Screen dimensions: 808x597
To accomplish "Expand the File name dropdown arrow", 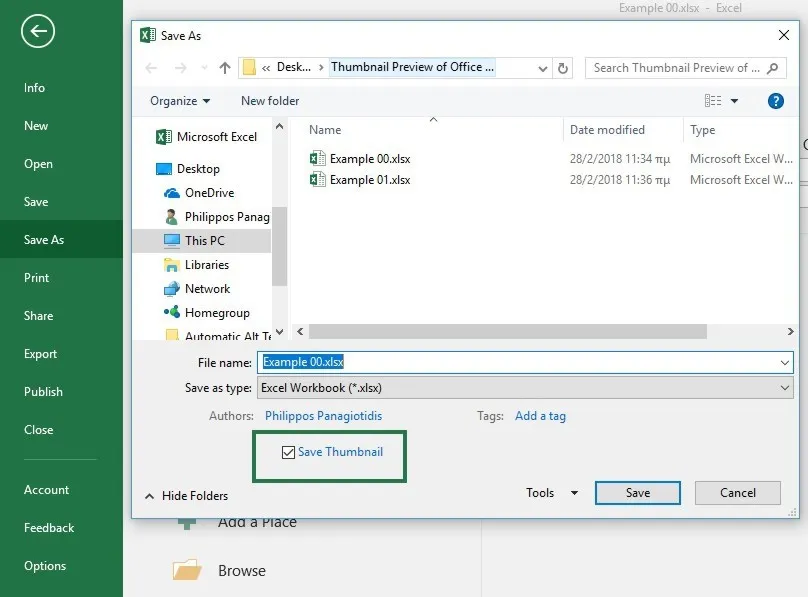I will (x=784, y=363).
